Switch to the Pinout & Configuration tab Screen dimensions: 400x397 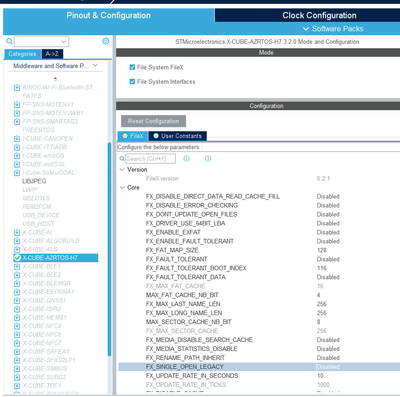pos(108,15)
